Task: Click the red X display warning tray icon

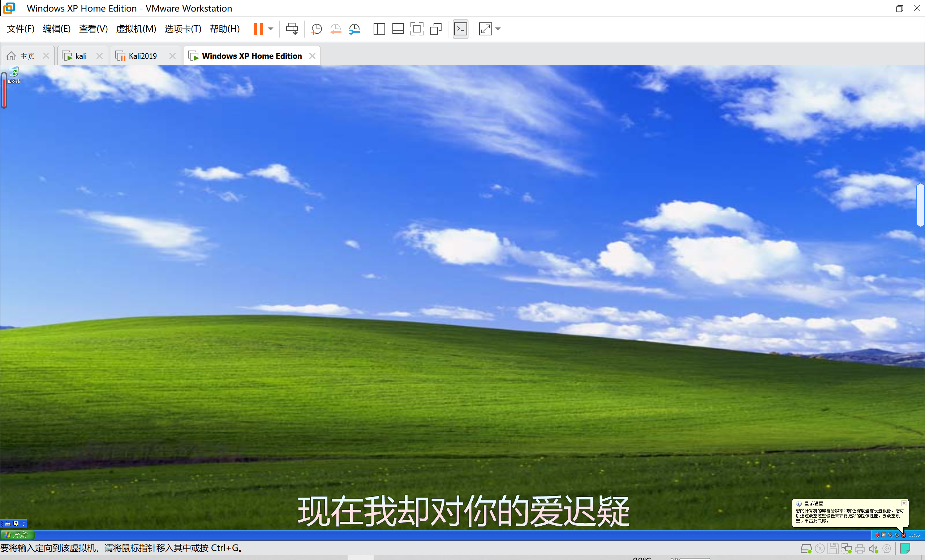Action: click(904, 535)
